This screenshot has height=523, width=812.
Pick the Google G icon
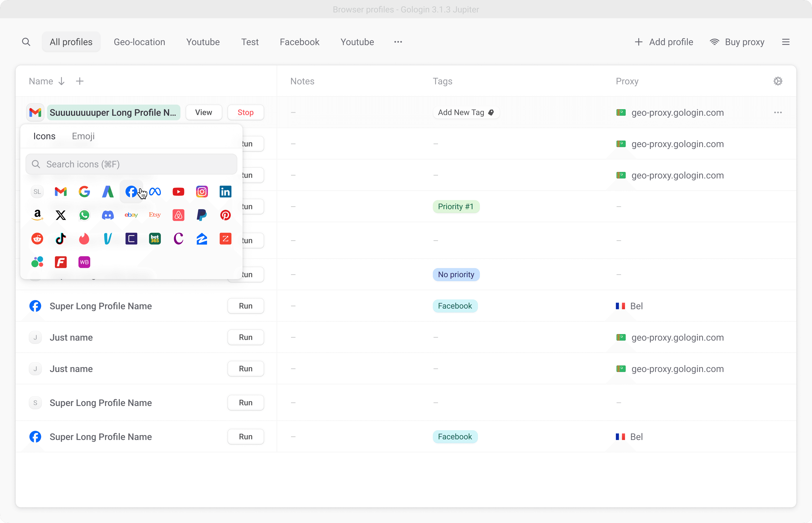point(84,192)
